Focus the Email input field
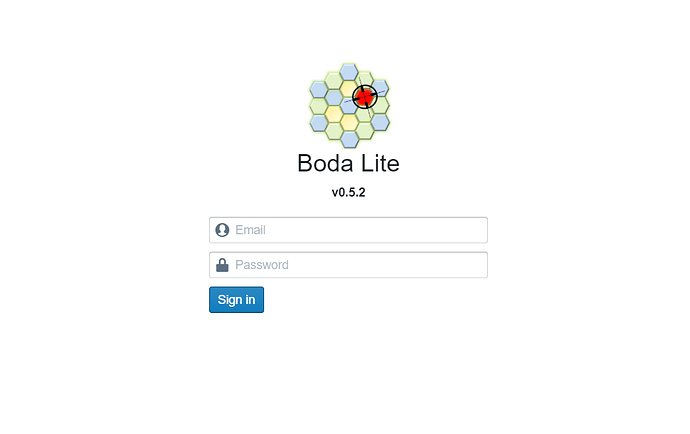The width and height of the screenshot is (690, 434). pyautogui.click(x=349, y=230)
